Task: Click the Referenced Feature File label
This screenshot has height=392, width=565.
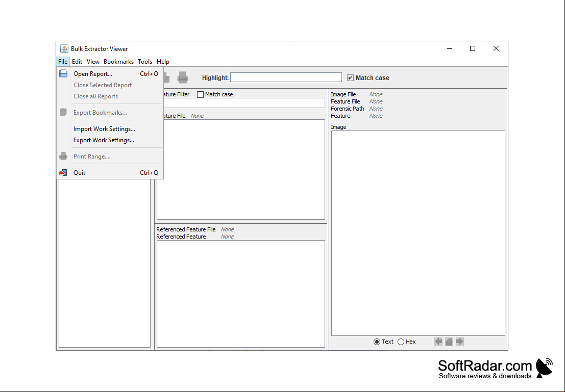Action: pyautogui.click(x=186, y=229)
